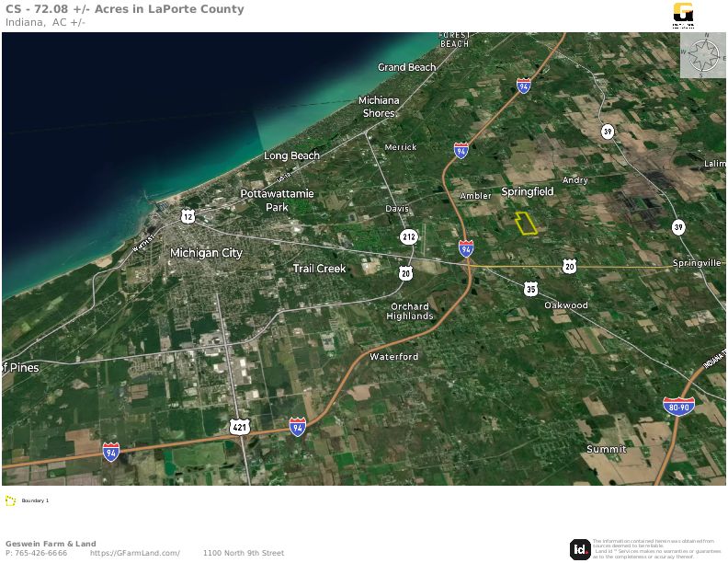Screen dimensions: 728x563
Task: Click the Springfield label near the parcel
Action: pyautogui.click(x=528, y=191)
